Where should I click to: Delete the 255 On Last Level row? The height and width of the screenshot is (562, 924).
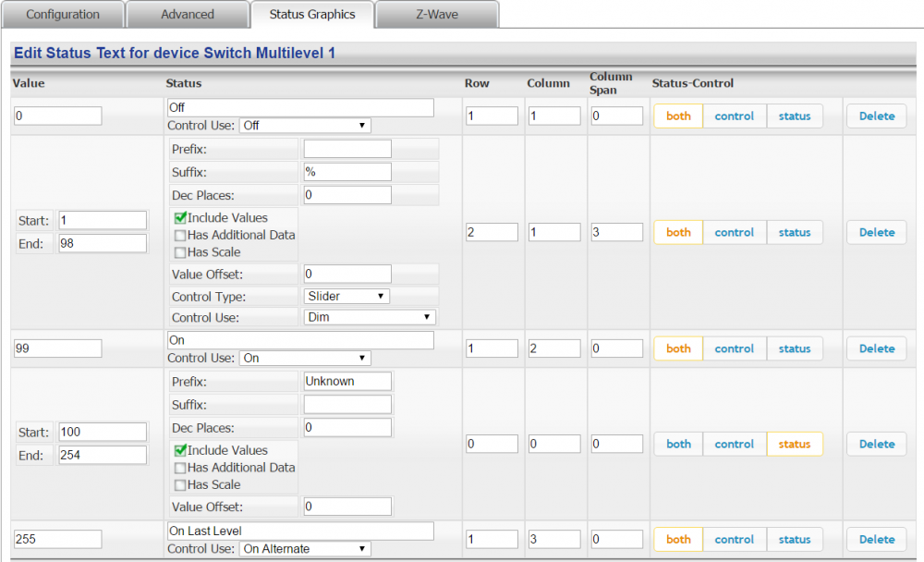pos(877,540)
